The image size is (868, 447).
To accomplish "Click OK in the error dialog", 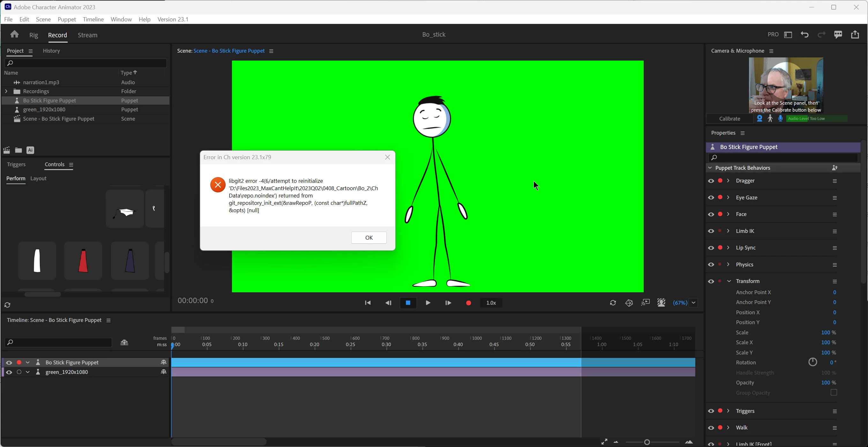I will (369, 238).
